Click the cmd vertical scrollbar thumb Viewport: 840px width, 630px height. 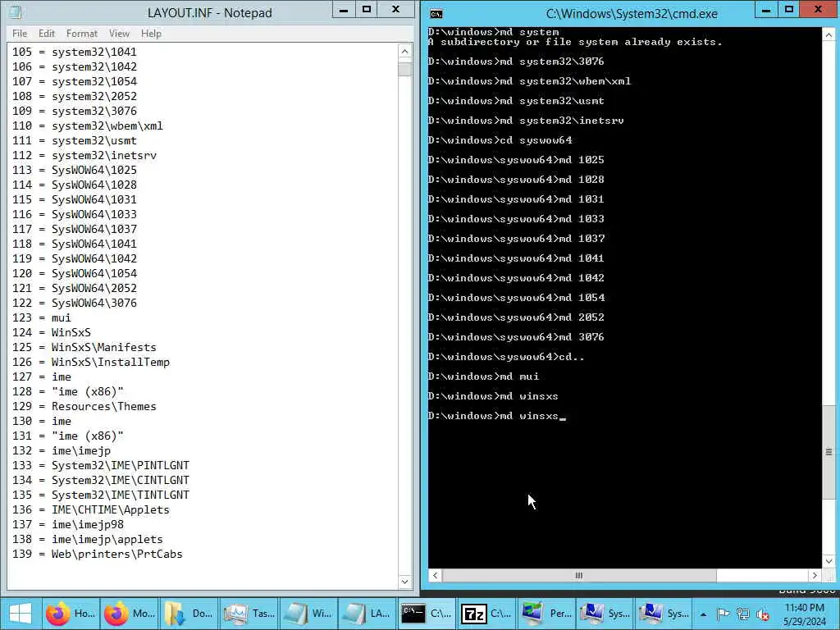(829, 452)
